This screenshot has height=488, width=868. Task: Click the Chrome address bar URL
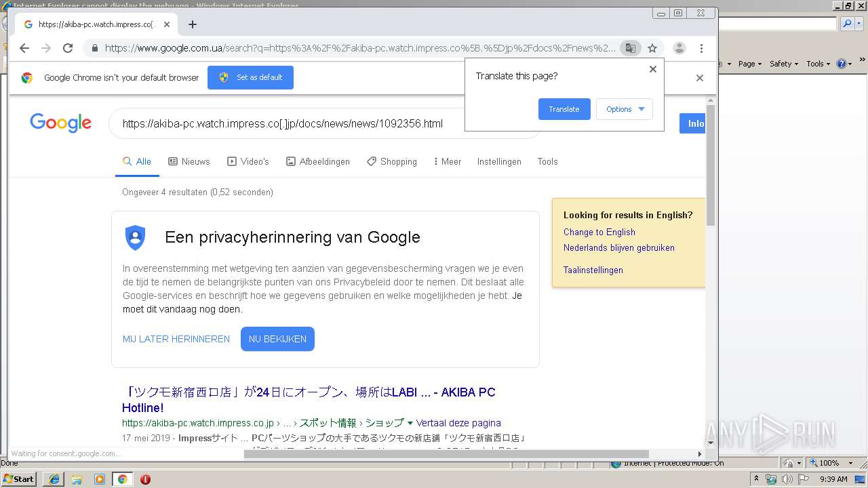click(x=360, y=48)
